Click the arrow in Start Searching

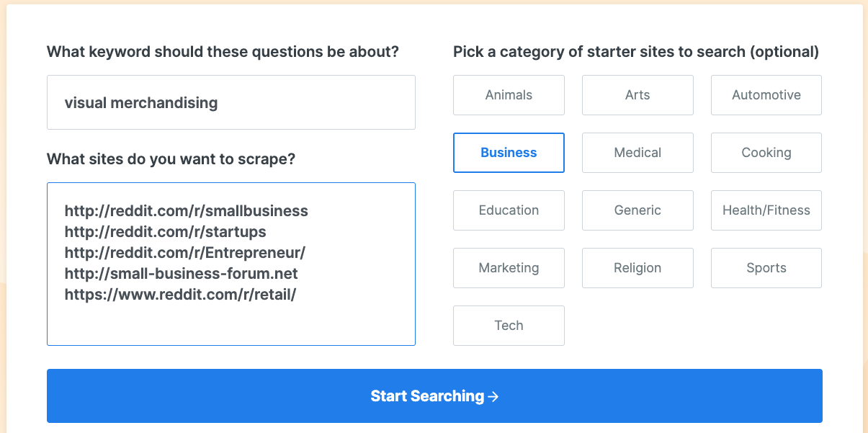493,396
